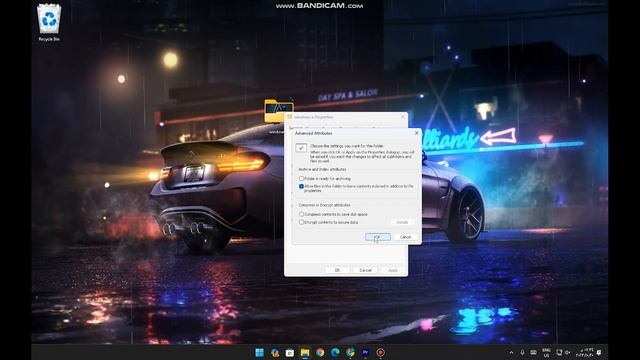Open Adobe Premiere Pro from the taskbar
This screenshot has height=360, width=640.
click(365, 352)
